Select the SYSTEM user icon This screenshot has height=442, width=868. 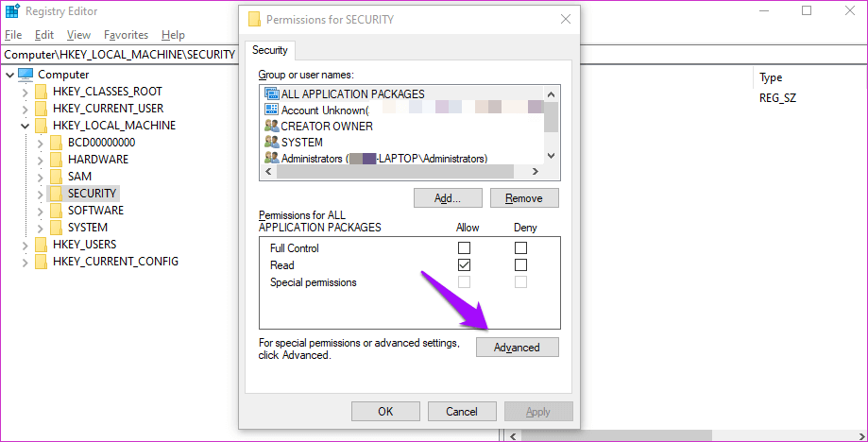[x=272, y=142]
